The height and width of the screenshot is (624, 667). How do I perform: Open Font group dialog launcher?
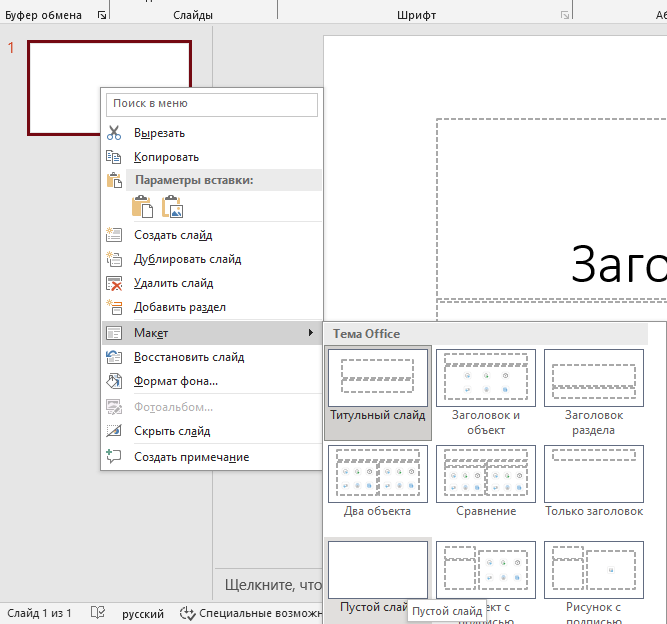pyautogui.click(x=566, y=15)
